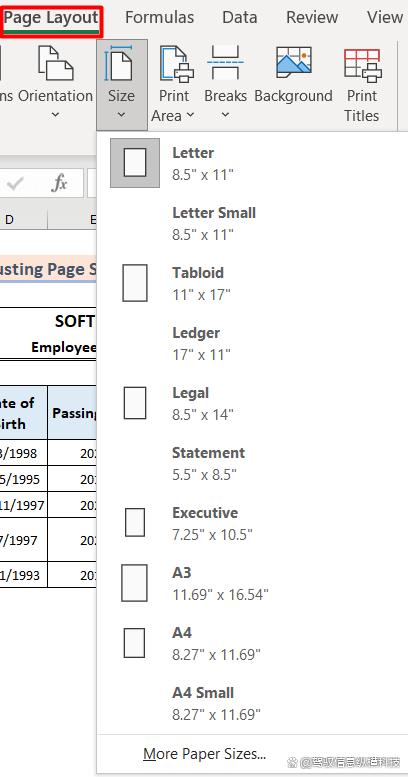Select the A3 paper size icon
The image size is (408, 777).
click(134, 583)
